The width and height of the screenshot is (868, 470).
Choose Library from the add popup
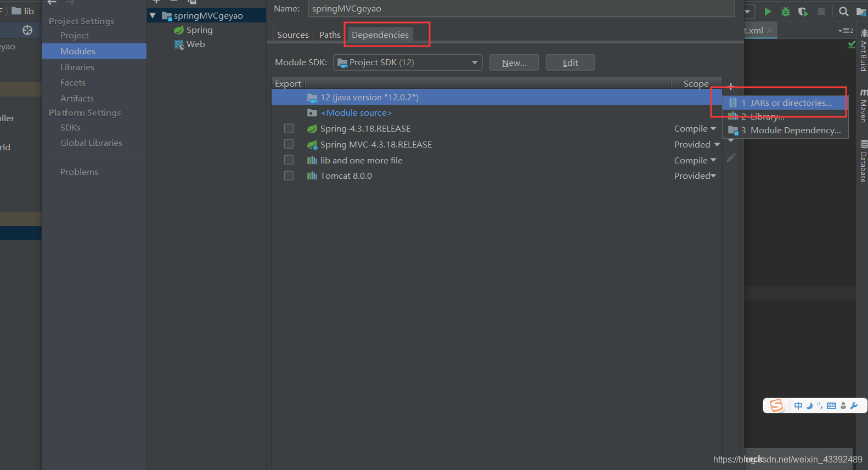786,116
